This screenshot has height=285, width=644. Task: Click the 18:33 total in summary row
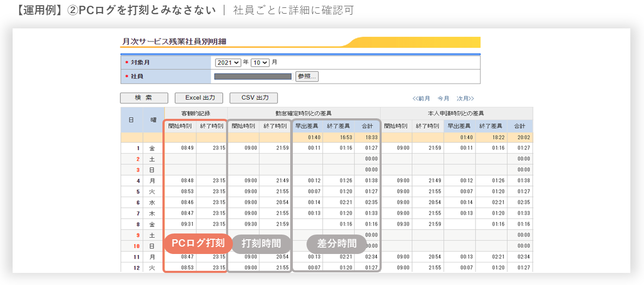point(372,138)
